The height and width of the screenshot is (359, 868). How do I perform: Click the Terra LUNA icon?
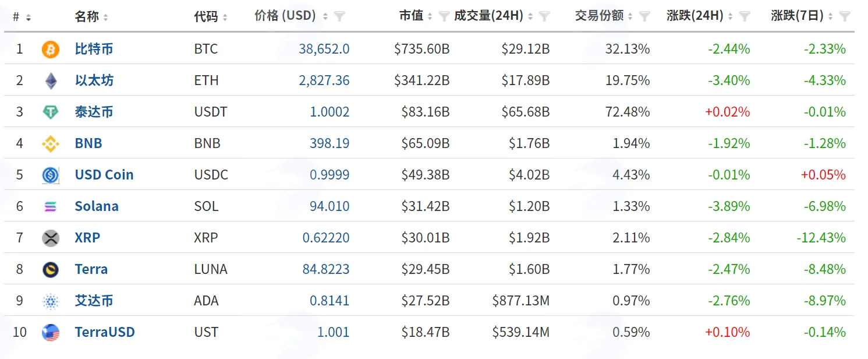tap(51, 270)
